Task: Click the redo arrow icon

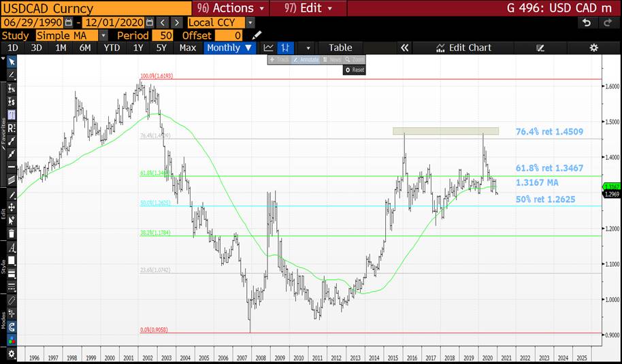Action: click(x=607, y=22)
